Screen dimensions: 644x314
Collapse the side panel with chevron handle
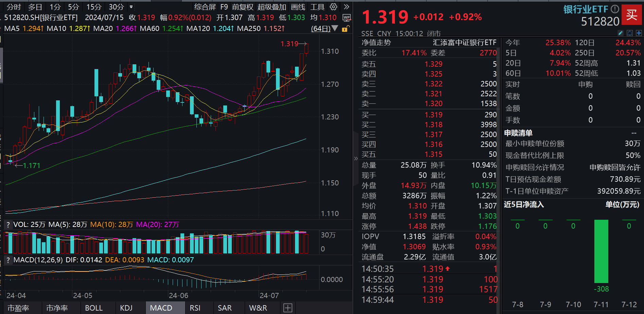356,158
